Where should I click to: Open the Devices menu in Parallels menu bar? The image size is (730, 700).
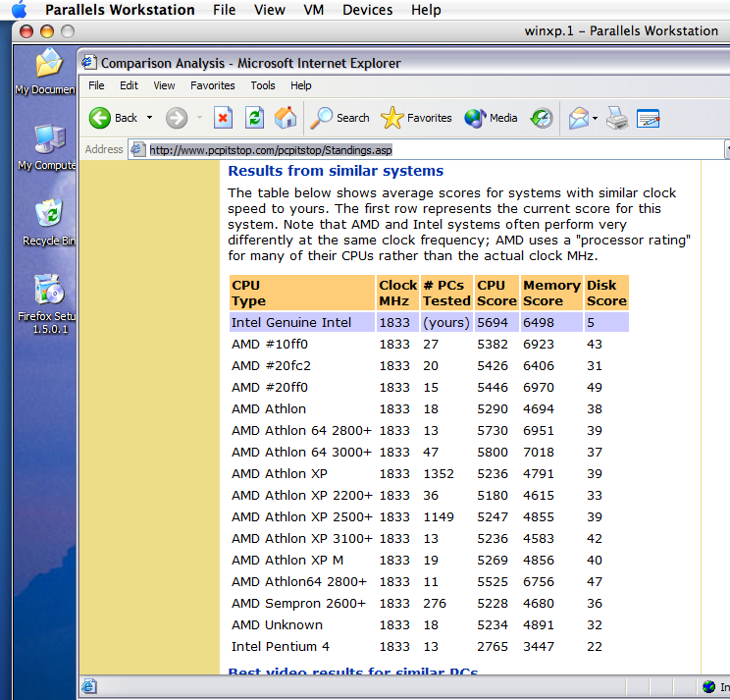(367, 10)
